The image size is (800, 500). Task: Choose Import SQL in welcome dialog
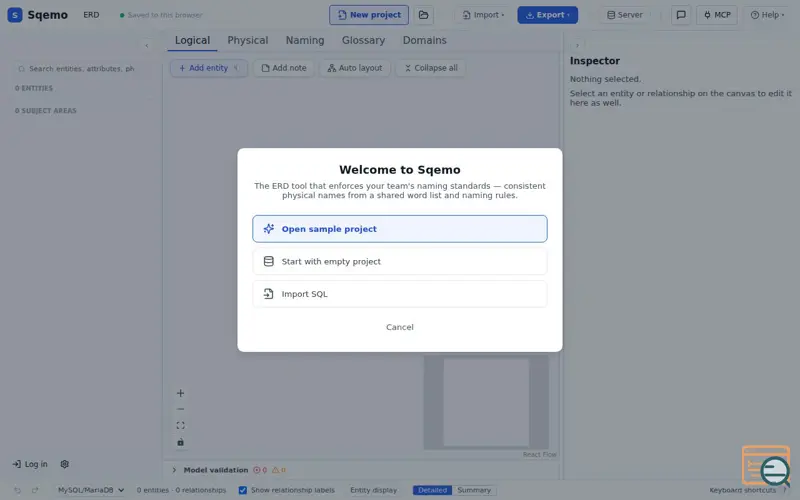[x=399, y=294]
